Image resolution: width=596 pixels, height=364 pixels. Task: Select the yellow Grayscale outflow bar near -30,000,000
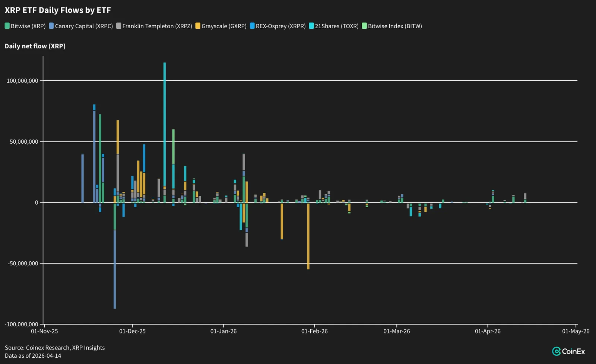tap(282, 221)
